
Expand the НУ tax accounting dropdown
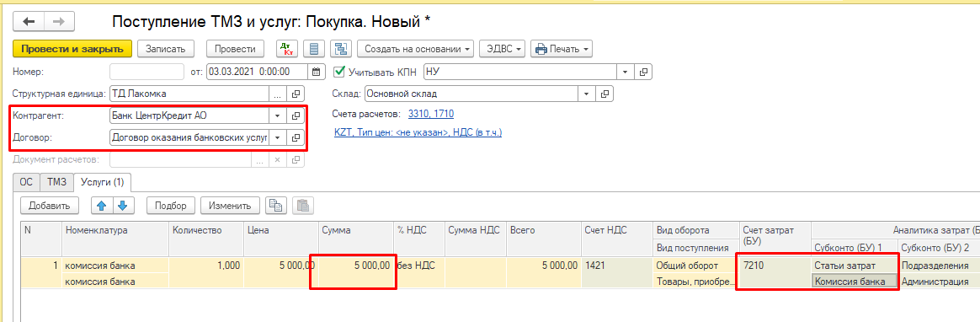pos(626,72)
